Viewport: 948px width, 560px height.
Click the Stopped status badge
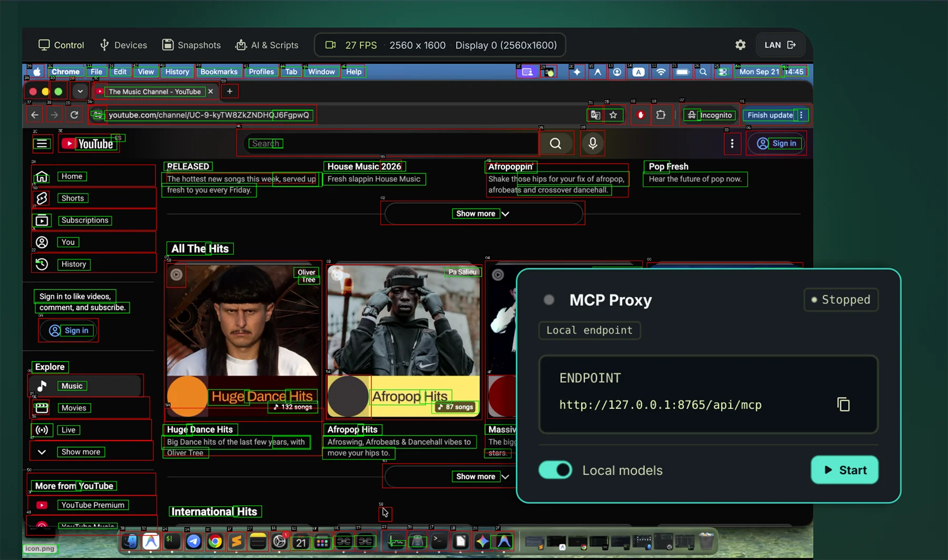(841, 299)
